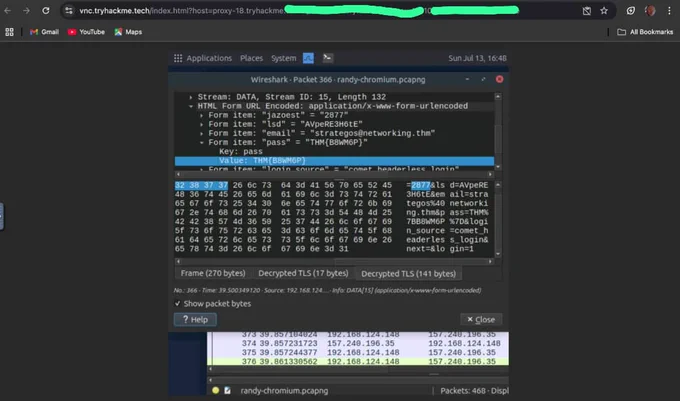This screenshot has width=680, height=401.
Task: Click the panel clock Sun Jul 13, 16:48
Action: (477, 58)
